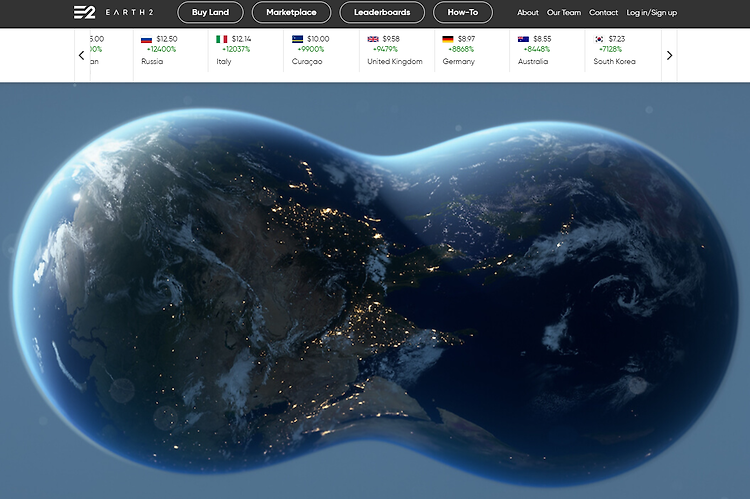
Task: Click the $12.14 Italy price
Action: click(x=242, y=39)
